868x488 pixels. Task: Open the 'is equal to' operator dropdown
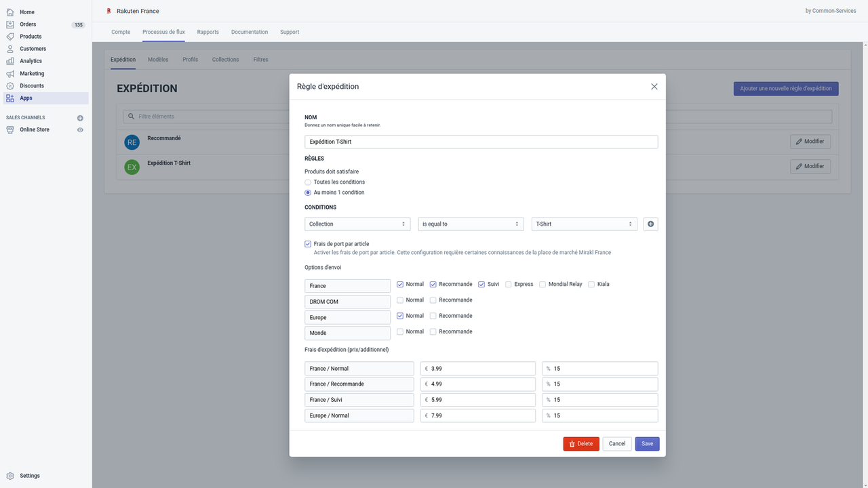471,224
